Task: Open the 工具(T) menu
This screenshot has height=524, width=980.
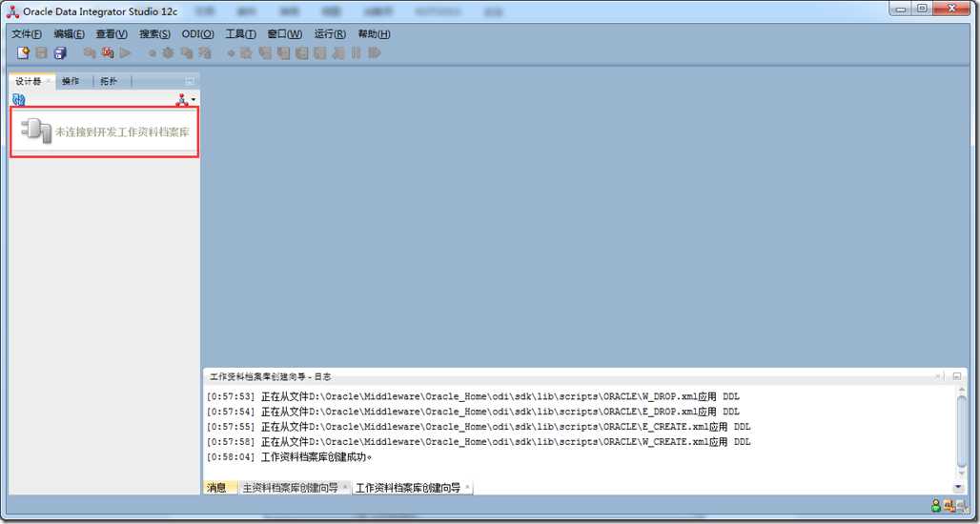Action: point(240,33)
